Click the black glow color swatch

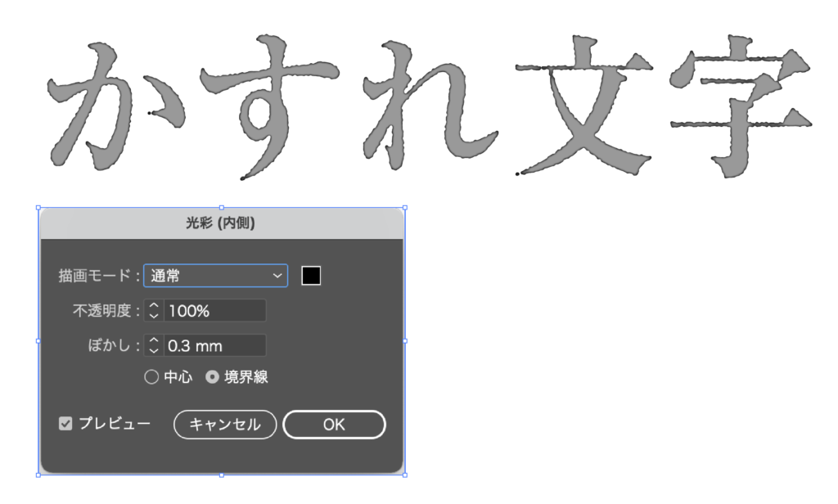coord(311,276)
